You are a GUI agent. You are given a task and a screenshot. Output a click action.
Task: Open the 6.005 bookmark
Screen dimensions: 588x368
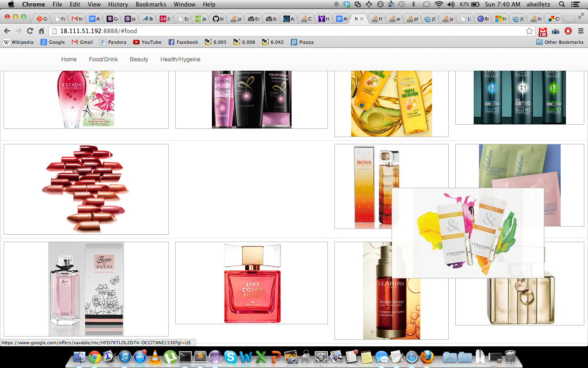(216, 42)
